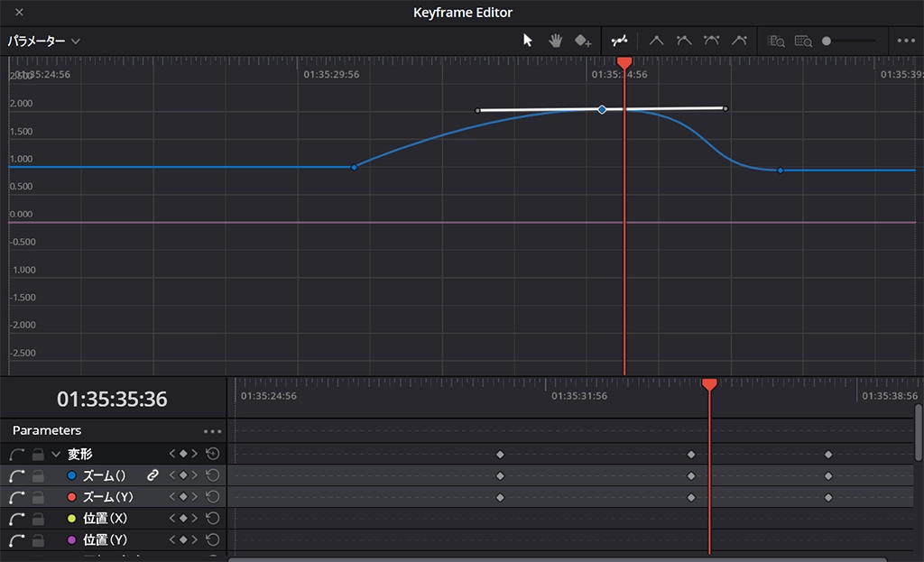
Task: Click the 01:35:35:36 timecode field
Action: pyautogui.click(x=112, y=399)
